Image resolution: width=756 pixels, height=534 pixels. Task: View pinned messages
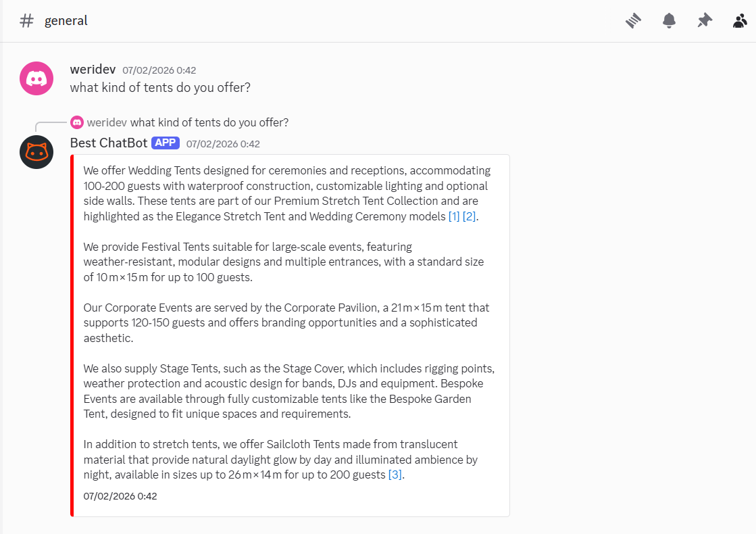coord(705,20)
